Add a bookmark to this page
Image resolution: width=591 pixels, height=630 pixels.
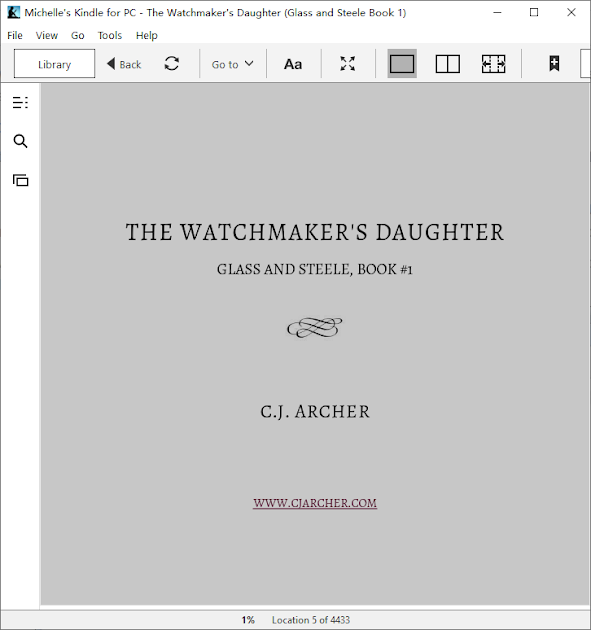[x=554, y=63]
